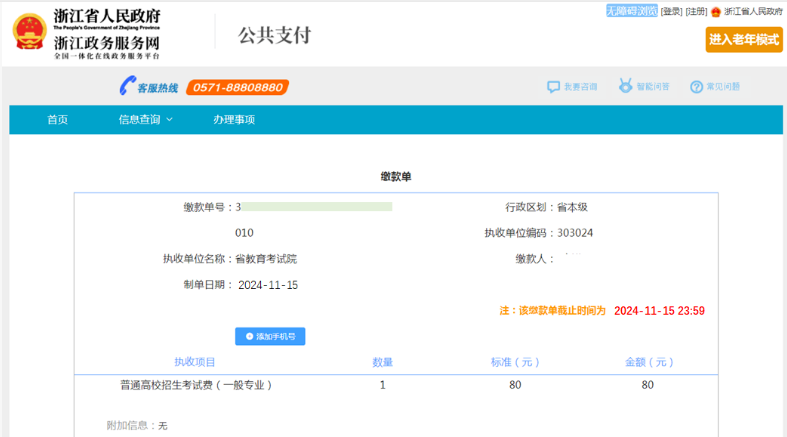The image size is (787, 437).
Task: Click the blue telephone hotline icon
Action: tap(126, 87)
